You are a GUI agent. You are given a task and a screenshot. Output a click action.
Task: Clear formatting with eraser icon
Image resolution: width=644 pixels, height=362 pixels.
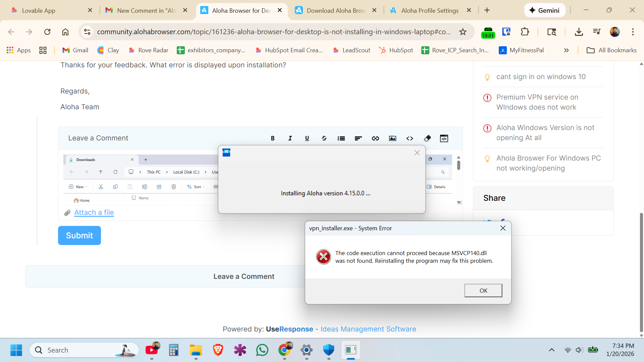click(427, 138)
